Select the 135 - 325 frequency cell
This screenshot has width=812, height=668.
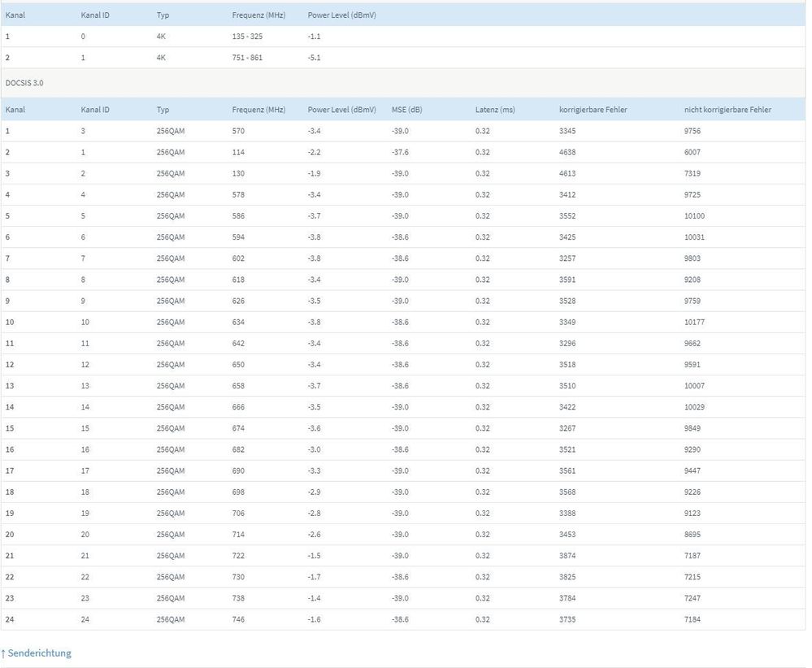[x=247, y=37]
